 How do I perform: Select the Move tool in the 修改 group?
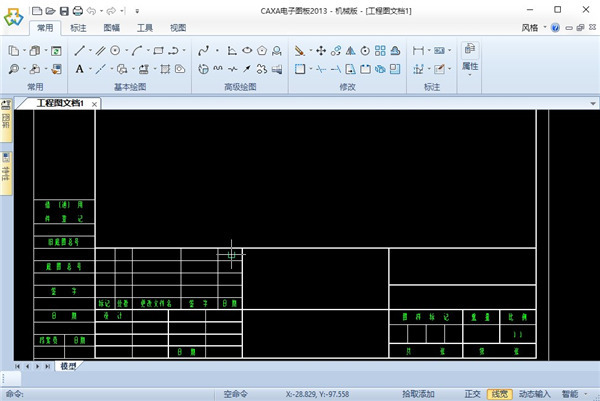[321, 50]
